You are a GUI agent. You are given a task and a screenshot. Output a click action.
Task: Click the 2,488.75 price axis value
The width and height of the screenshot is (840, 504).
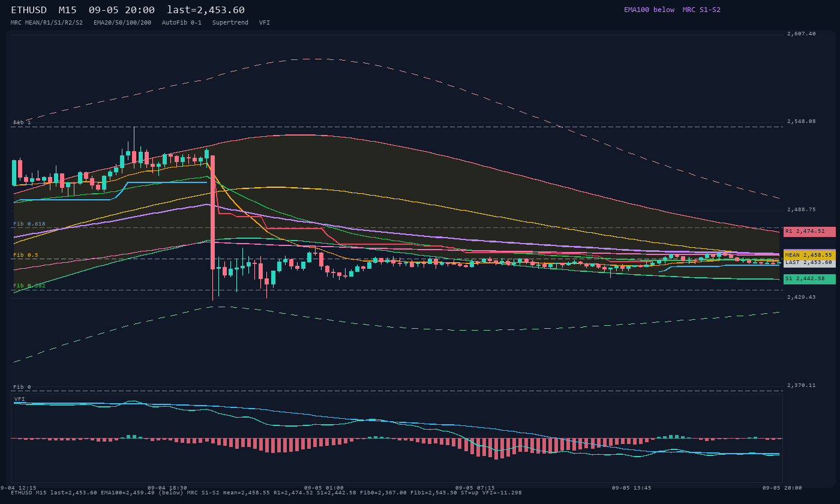(x=801, y=209)
